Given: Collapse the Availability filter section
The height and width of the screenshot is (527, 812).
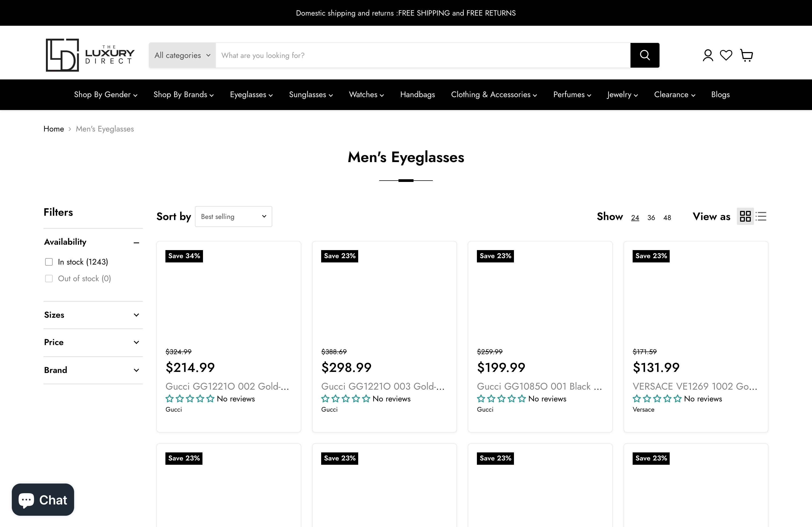Looking at the screenshot, I should point(137,242).
